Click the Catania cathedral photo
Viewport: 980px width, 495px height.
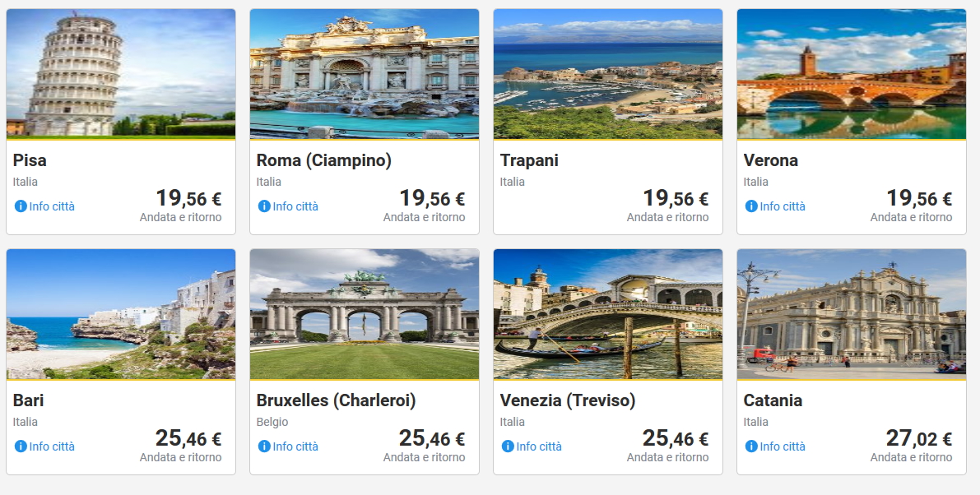852,314
